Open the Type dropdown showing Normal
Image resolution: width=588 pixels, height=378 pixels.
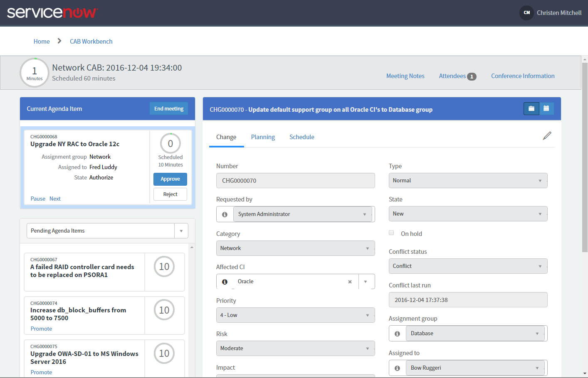tap(468, 181)
